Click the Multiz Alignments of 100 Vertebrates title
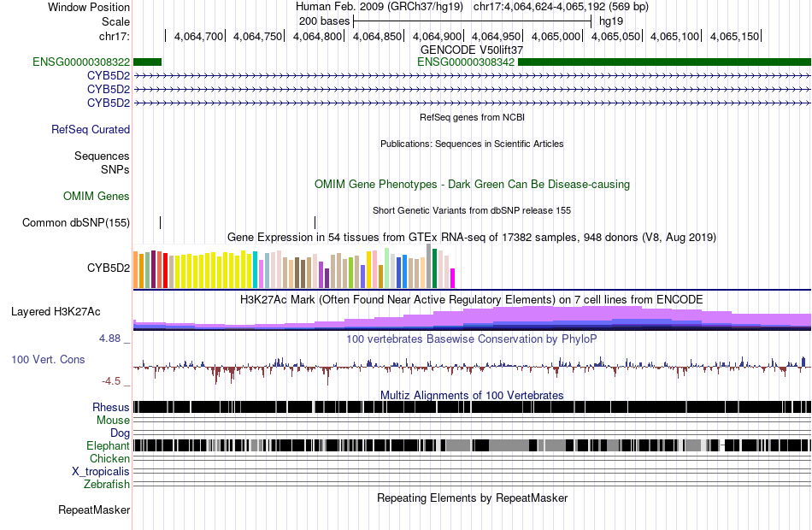Image resolution: width=812 pixels, height=530 pixels. 472,395
